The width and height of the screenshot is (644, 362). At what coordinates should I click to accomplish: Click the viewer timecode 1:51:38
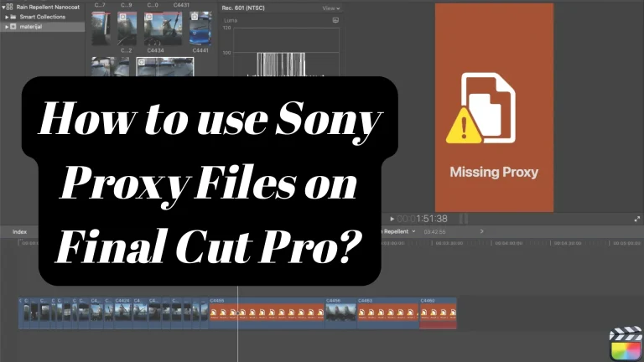click(432, 219)
